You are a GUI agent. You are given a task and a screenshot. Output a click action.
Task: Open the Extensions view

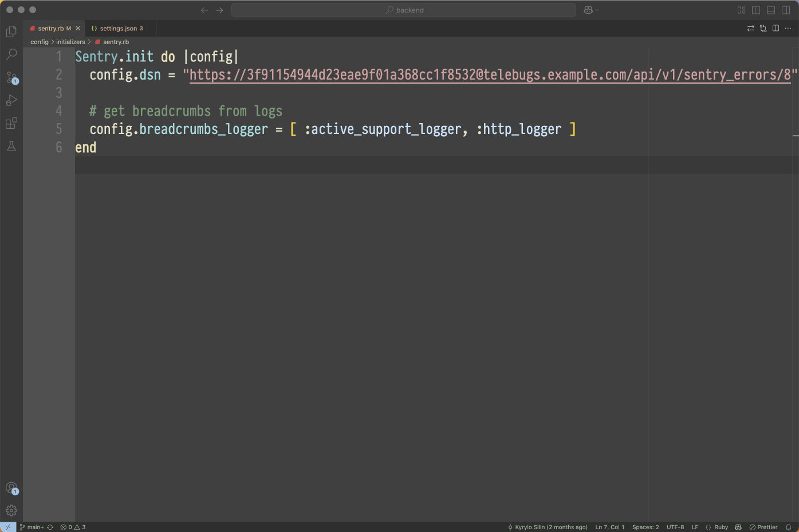pyautogui.click(x=11, y=123)
